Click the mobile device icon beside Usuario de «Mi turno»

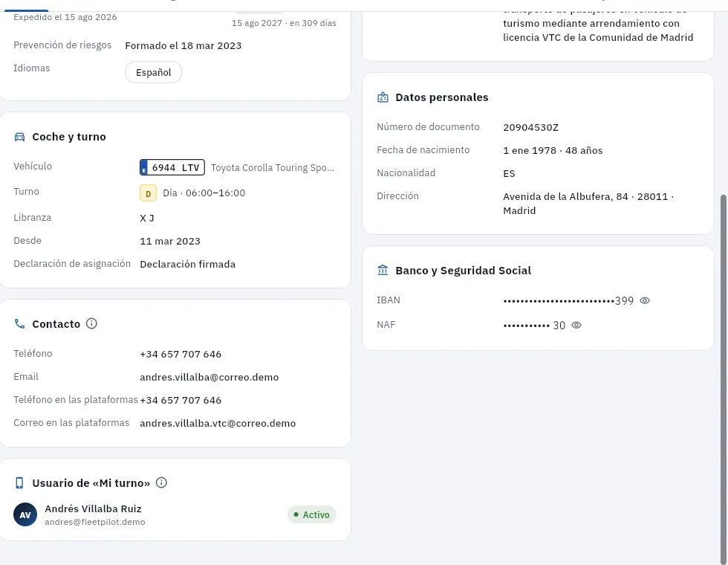tap(19, 483)
